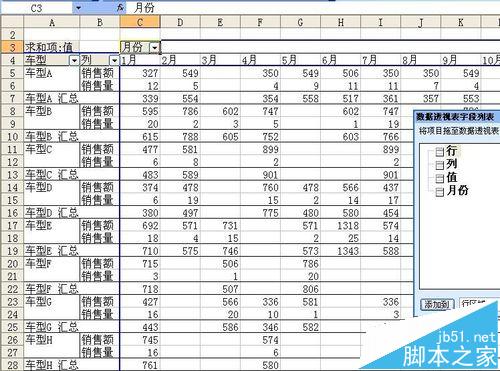Screen dimensions: 500x371
Task: Click the 数据透视表字段列表 panel title bar
Action: pyautogui.click(x=457, y=117)
